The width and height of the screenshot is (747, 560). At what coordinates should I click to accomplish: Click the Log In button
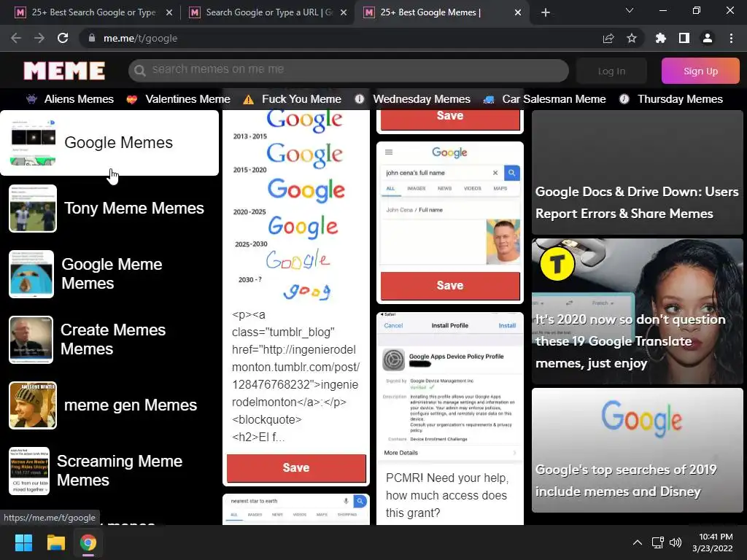[x=611, y=71]
